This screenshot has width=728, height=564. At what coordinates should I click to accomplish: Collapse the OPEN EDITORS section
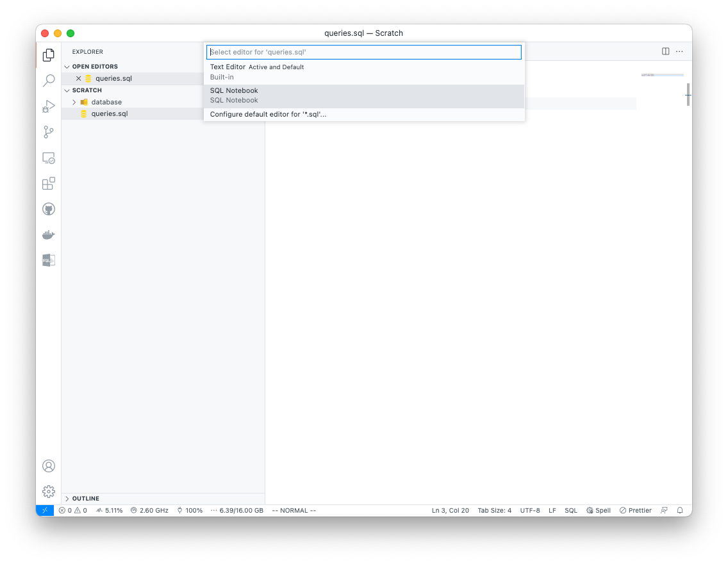pyautogui.click(x=67, y=66)
